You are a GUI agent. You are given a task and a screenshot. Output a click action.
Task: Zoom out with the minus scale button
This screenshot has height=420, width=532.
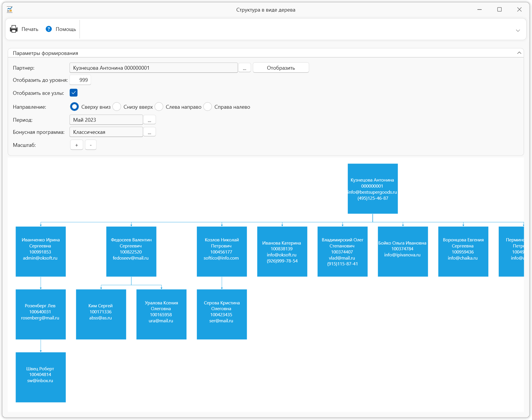click(x=90, y=145)
